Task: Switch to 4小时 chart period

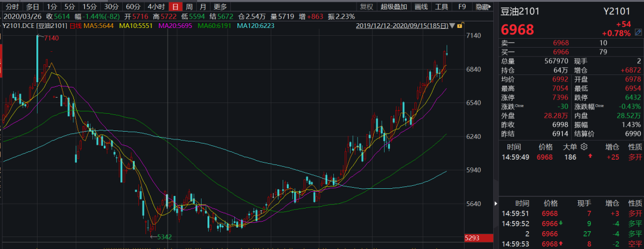Action: pos(156,7)
